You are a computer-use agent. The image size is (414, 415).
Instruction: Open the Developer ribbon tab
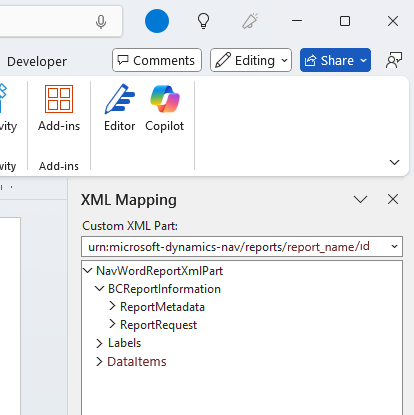[37, 61]
